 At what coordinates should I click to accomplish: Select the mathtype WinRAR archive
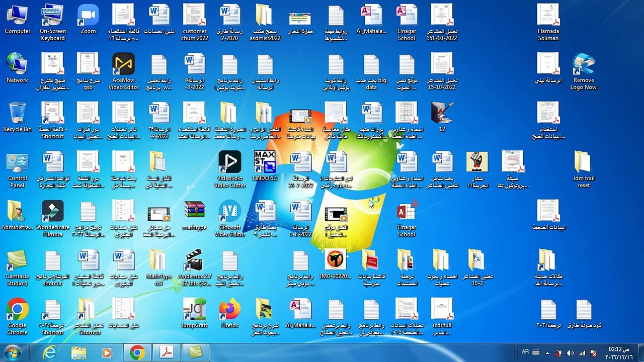(195, 216)
